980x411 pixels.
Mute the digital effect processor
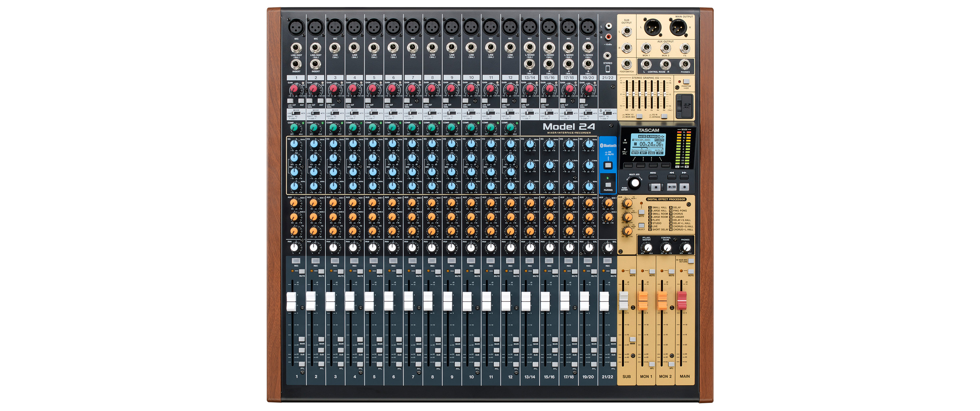(x=642, y=212)
